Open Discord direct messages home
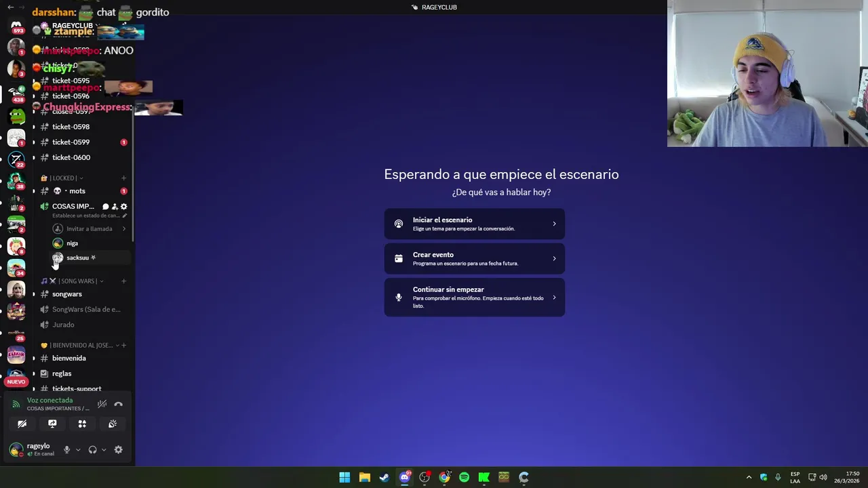Viewport: 868px width, 488px height. (x=16, y=26)
